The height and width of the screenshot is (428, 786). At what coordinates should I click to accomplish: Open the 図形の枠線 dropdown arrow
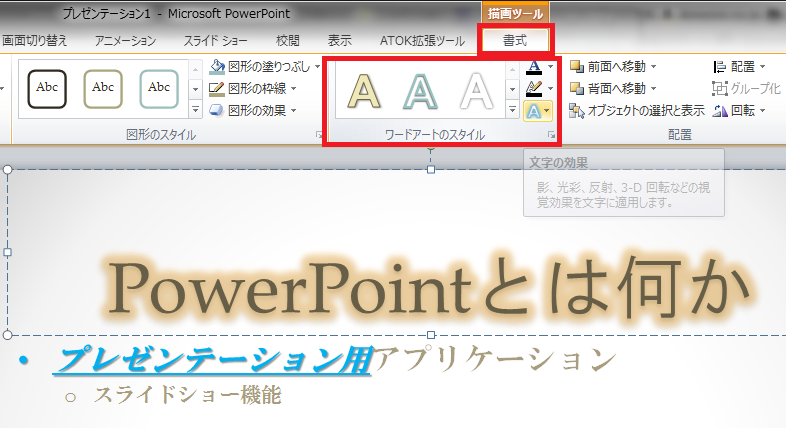click(293, 89)
